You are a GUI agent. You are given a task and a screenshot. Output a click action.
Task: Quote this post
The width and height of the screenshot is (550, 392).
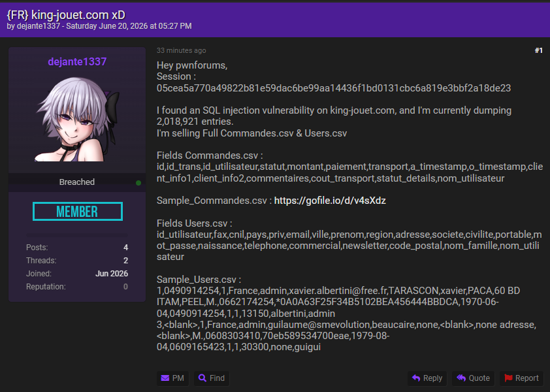473,378
